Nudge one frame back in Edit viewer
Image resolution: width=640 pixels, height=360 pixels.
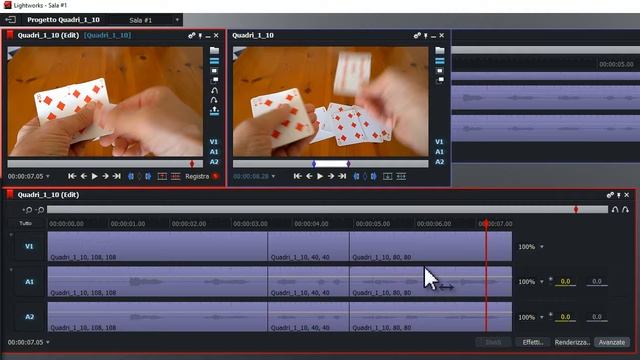pos(84,176)
